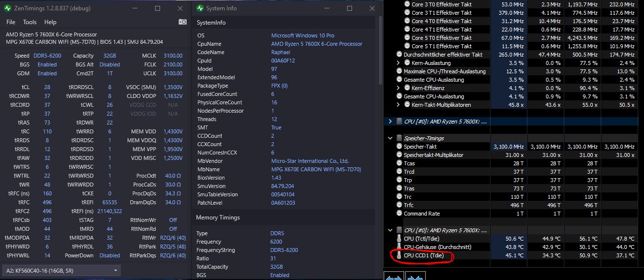Click the clock icon beside Tcas
This screenshot has width=644, height=280.
[x=399, y=163]
